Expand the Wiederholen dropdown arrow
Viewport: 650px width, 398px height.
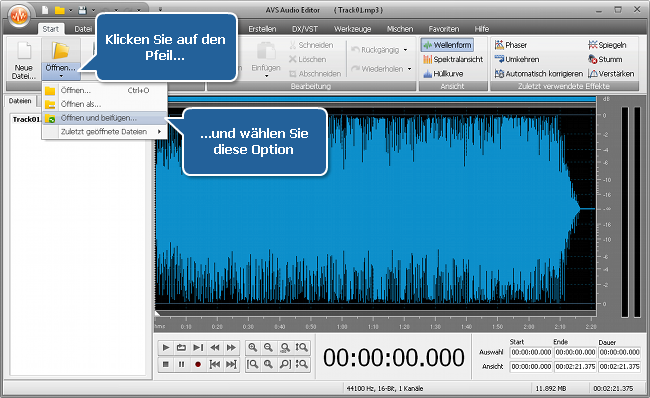(x=410, y=69)
